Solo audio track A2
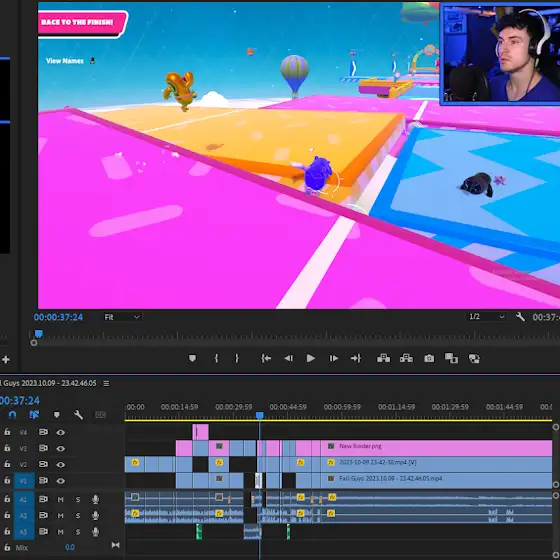Viewport: 560px width, 560px height. 78,515
